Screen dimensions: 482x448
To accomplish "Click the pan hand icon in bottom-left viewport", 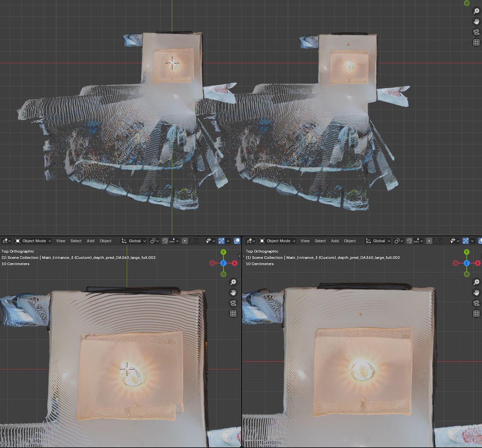I will tap(233, 293).
